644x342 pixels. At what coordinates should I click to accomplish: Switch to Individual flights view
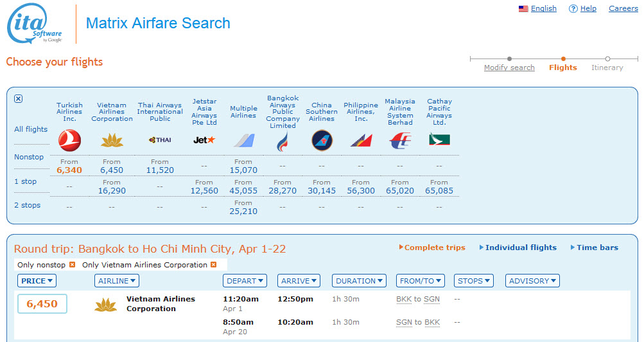point(518,248)
